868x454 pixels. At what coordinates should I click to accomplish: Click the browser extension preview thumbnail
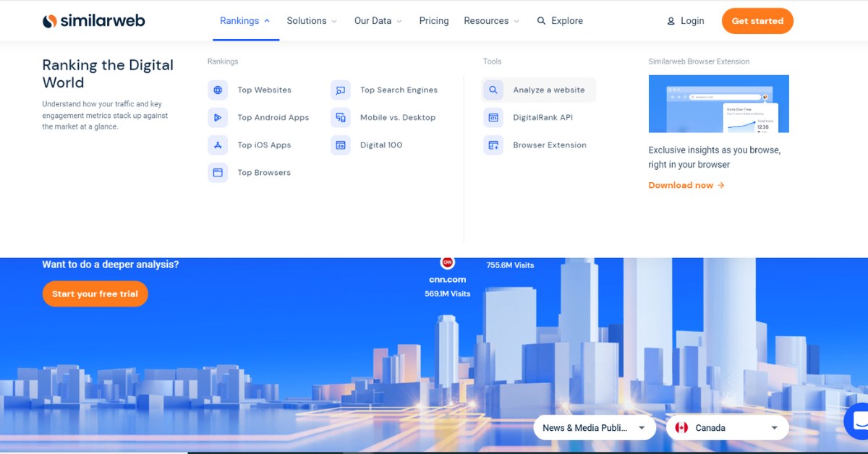click(718, 104)
